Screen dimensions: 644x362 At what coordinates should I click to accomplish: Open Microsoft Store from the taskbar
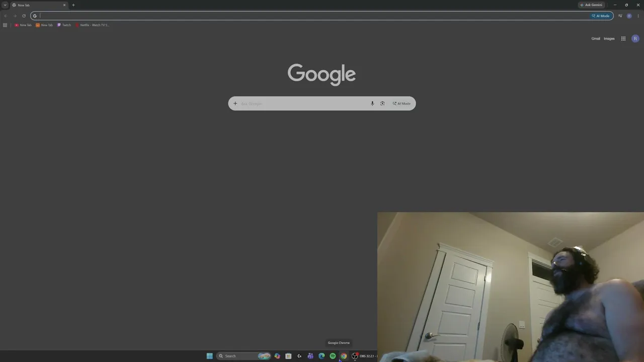288,356
